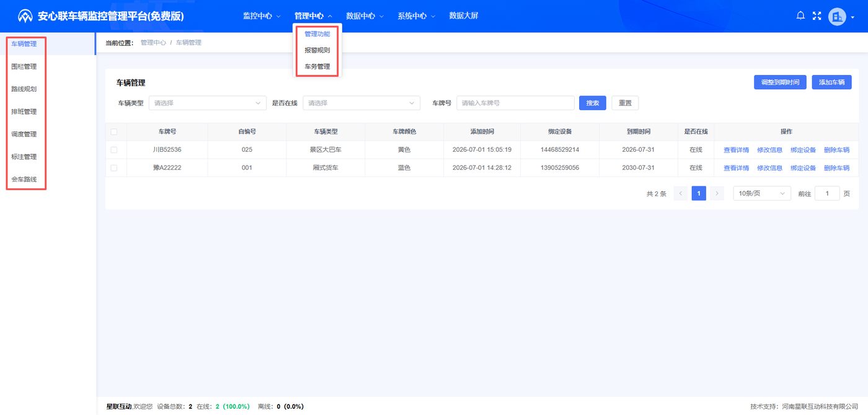Click vehicle type 厢式货车

click(x=325, y=168)
